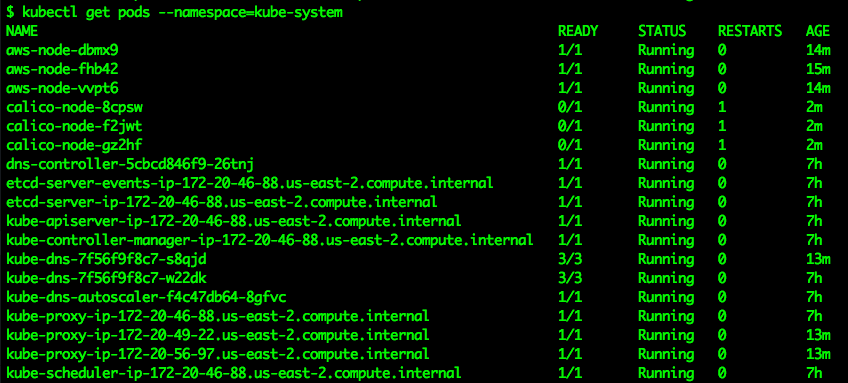Click pod name kube-dns-7f56f9f8c7-s8qjd
Image resolution: width=848 pixels, height=383 pixels.
click(106, 259)
